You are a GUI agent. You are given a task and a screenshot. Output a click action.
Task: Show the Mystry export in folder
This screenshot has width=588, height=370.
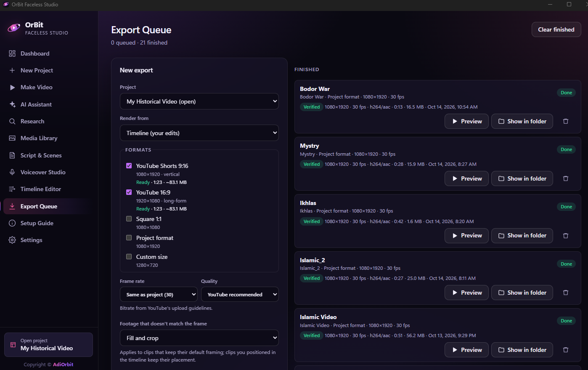pyautogui.click(x=522, y=178)
